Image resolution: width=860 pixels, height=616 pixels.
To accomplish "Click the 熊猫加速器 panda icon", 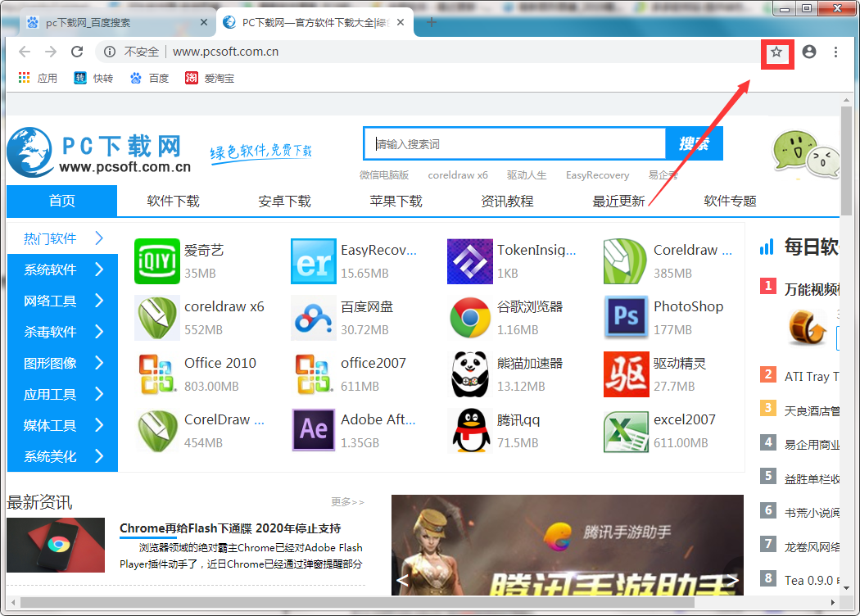I will pyautogui.click(x=469, y=374).
